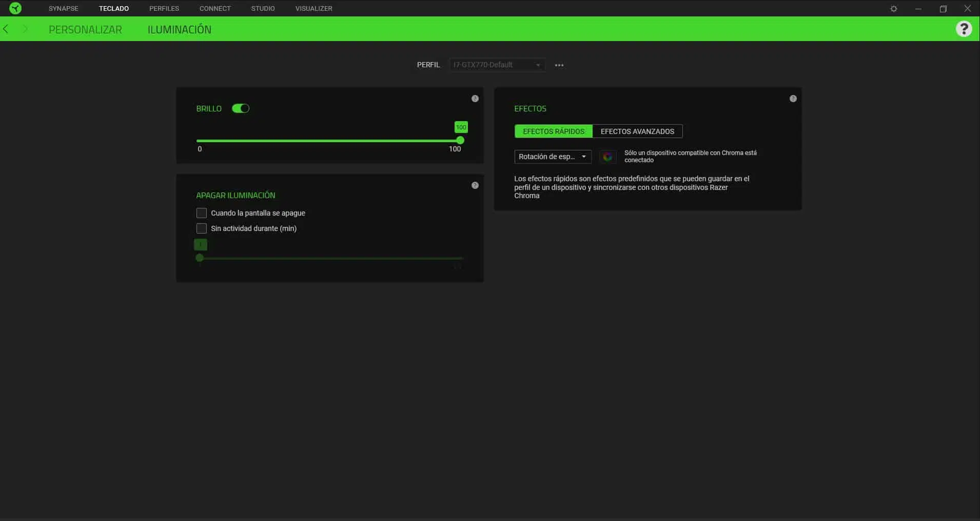Viewport: 980px width, 521px height.
Task: Select Efectos Rápidos
Action: (x=554, y=131)
